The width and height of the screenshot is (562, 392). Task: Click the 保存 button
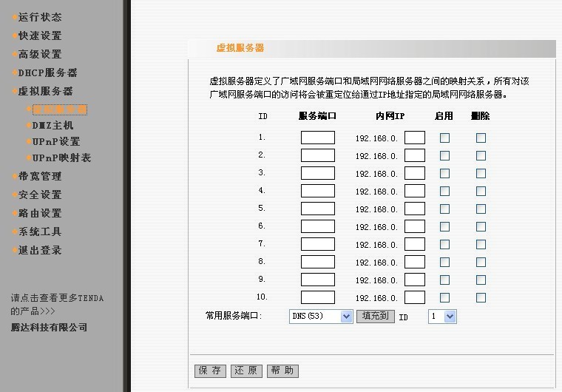point(210,371)
